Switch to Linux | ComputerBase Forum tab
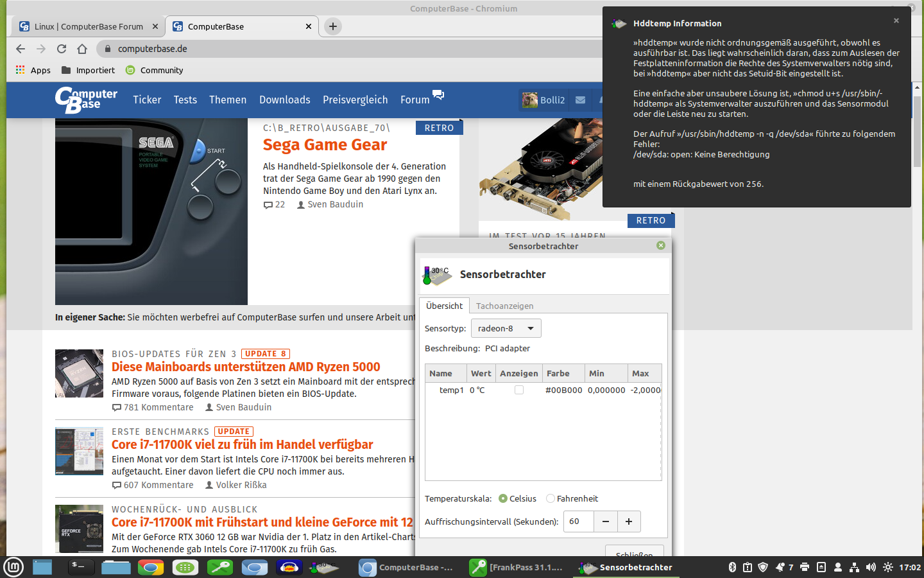 click(89, 26)
